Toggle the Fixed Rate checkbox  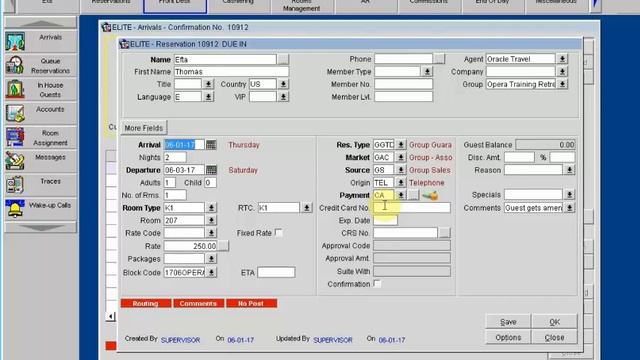[x=279, y=233]
